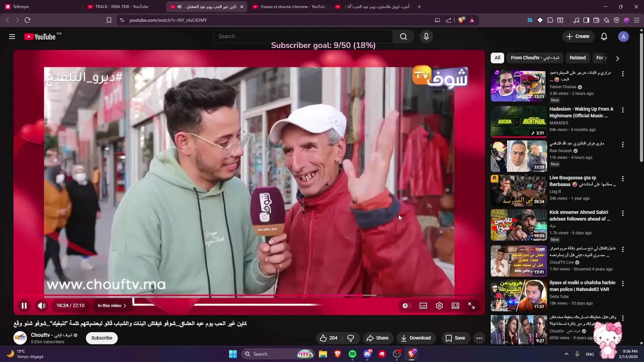Image resolution: width=644 pixels, height=362 pixels.
Task: Open the YouTube guide hamburger menu
Action: coord(12,36)
